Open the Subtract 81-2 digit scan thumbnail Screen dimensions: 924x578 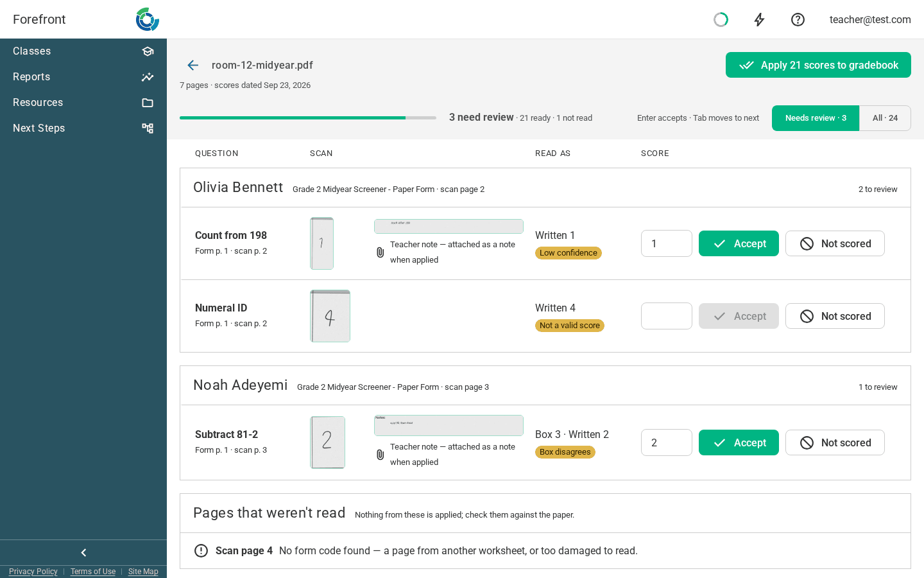pos(328,442)
